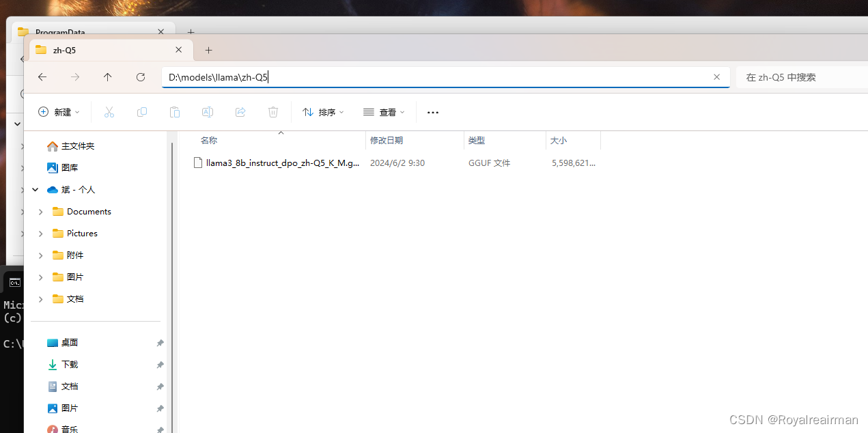
Task: Collapse the 斌 - 个人 OneDrive tree
Action: (x=36, y=189)
